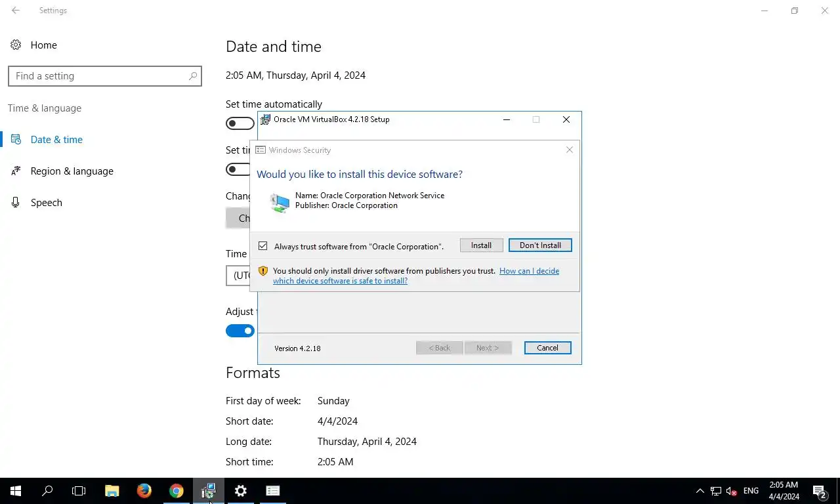Viewport: 840px width, 504px height.
Task: Open Task View from the taskbar
Action: tap(79, 491)
